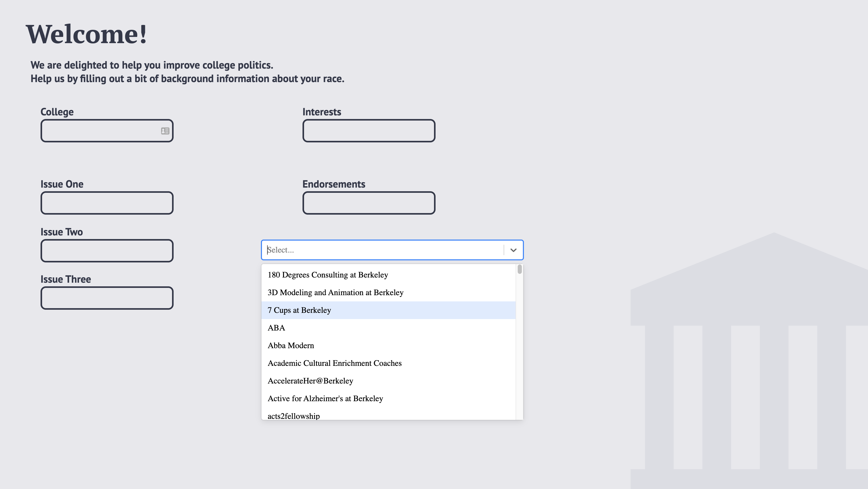Choose 180 Degrees Consulting at Berkeley option
868x489 pixels.
pyautogui.click(x=327, y=275)
